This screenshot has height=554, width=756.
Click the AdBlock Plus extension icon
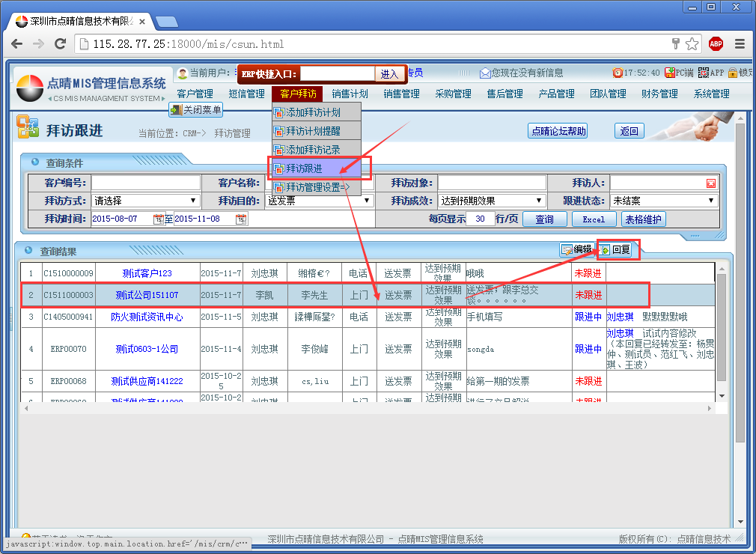click(x=716, y=44)
